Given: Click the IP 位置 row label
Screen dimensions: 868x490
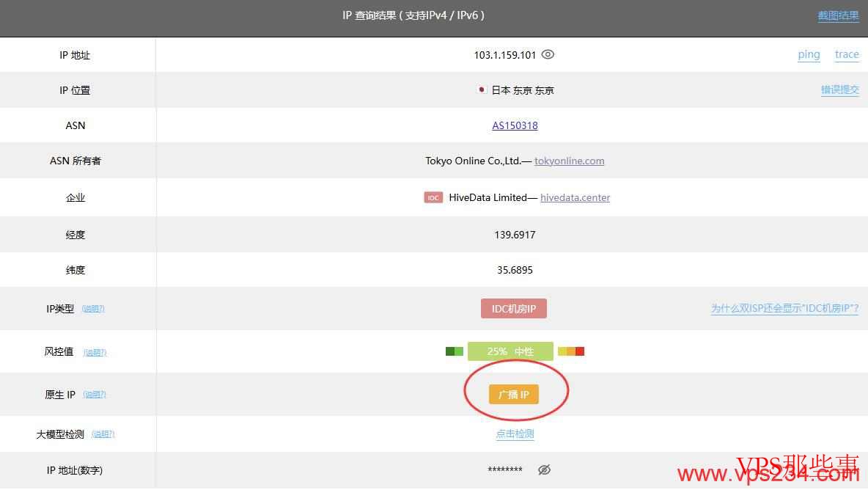Looking at the screenshot, I should pyautogui.click(x=75, y=90).
